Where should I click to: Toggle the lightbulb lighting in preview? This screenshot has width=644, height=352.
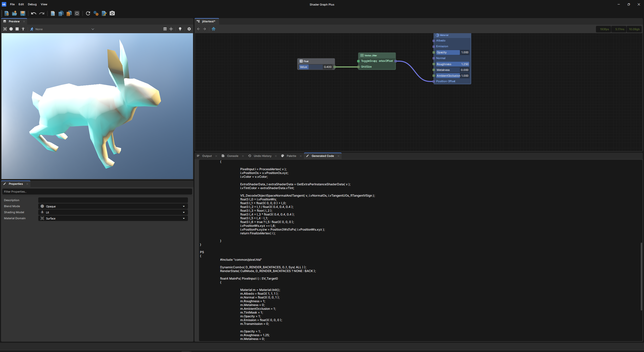point(180,29)
